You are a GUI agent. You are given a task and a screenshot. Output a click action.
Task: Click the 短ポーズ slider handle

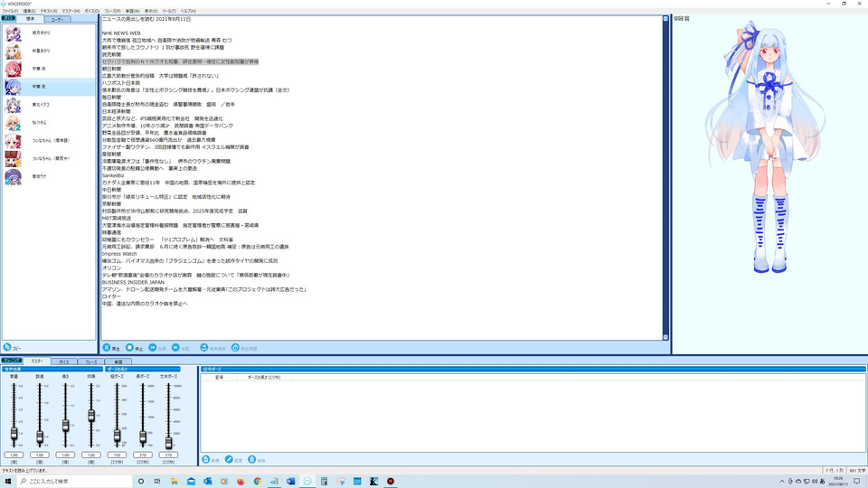click(x=117, y=436)
